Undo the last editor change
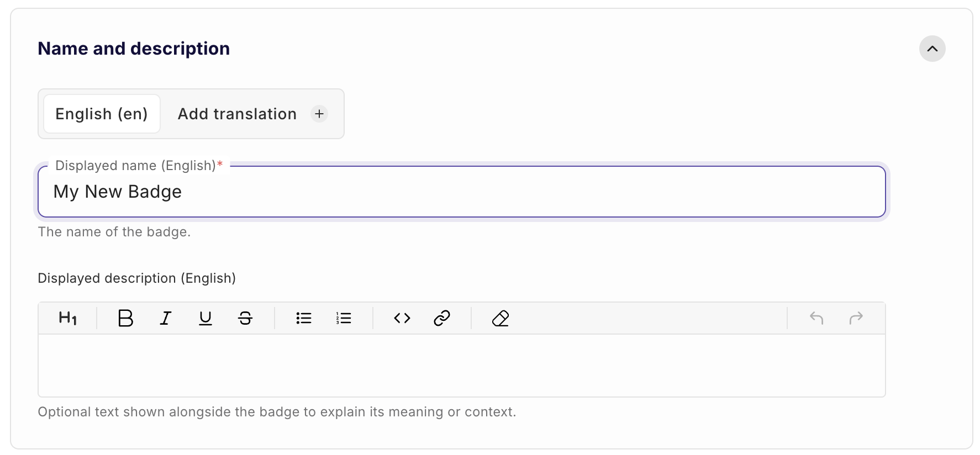Viewport: 980px width, 455px height. click(816, 318)
